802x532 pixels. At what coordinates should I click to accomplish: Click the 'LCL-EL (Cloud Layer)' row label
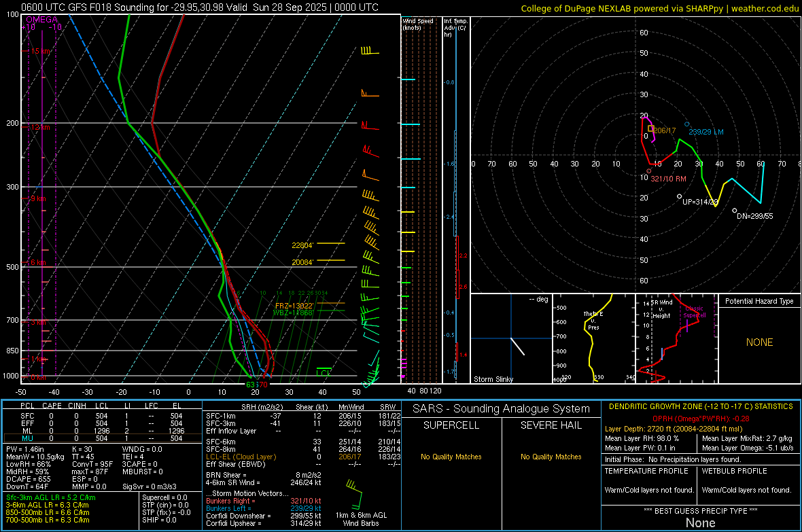pyautogui.click(x=241, y=457)
